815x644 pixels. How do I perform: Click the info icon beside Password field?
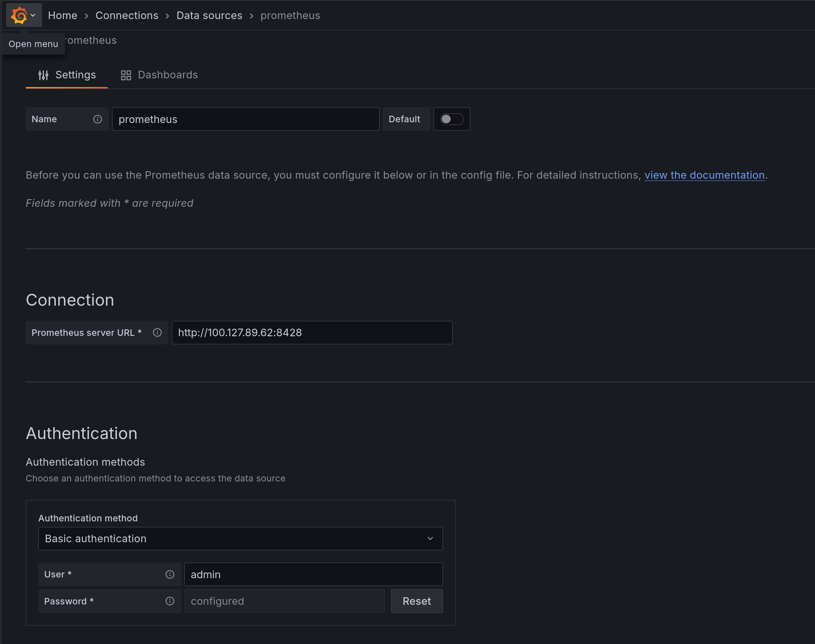coord(170,601)
